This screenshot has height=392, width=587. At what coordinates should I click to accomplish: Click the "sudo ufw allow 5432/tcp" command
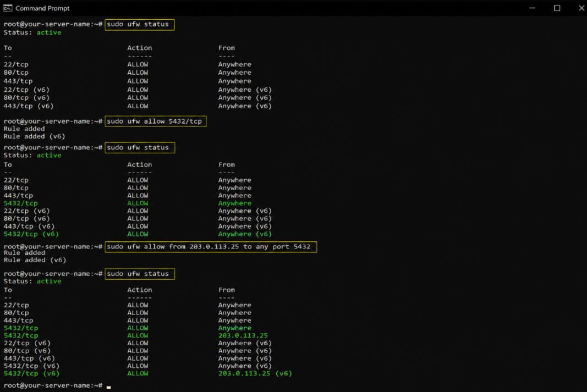(155, 121)
